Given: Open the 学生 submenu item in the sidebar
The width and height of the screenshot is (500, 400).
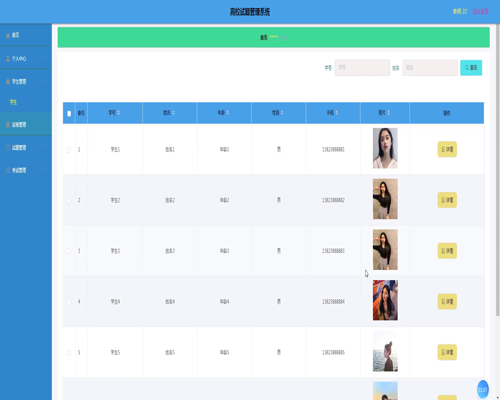Looking at the screenshot, I should [13, 102].
